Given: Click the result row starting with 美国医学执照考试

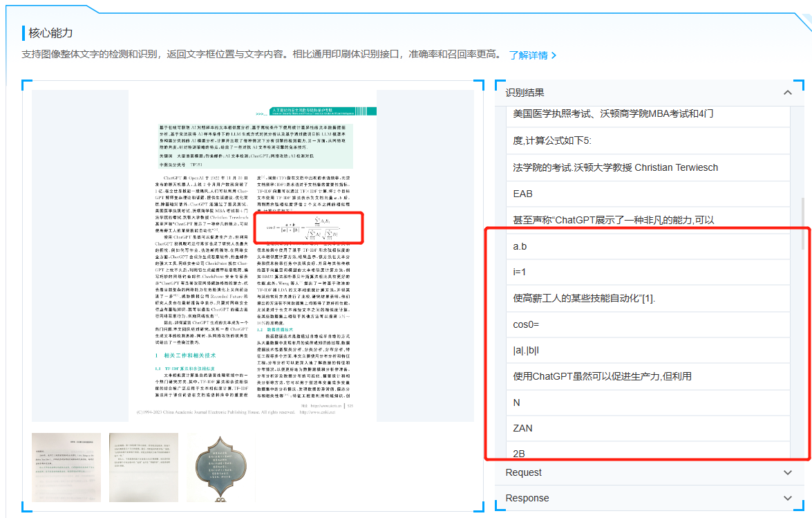Looking at the screenshot, I should (x=643, y=114).
